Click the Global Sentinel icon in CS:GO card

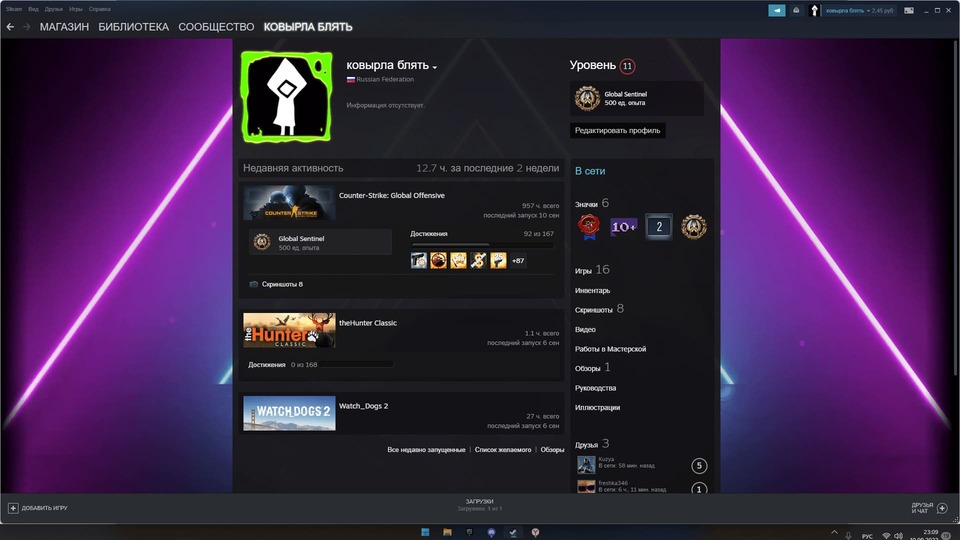pyautogui.click(x=262, y=242)
